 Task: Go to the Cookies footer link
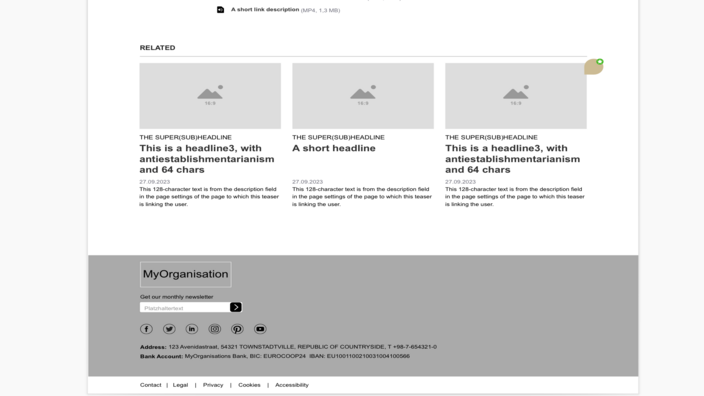[249, 385]
